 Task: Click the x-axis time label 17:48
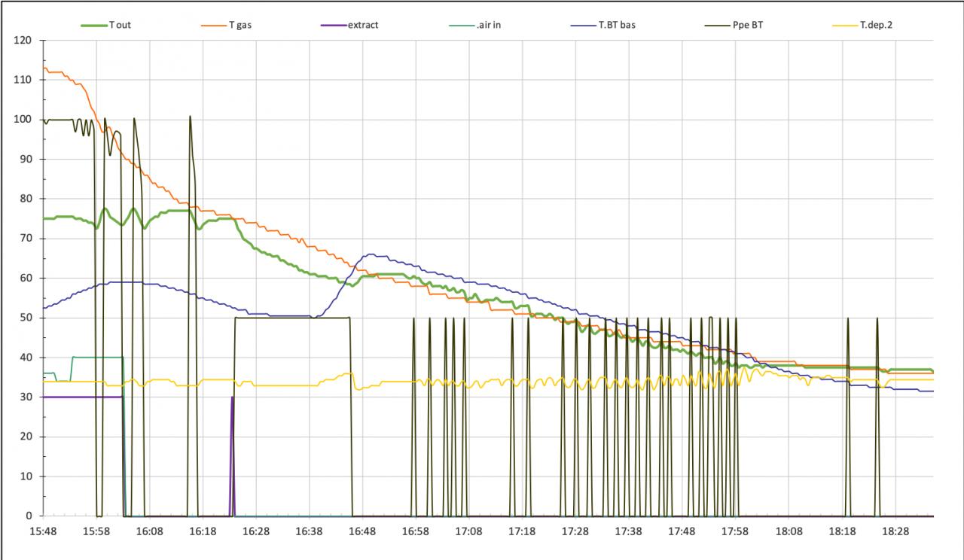click(682, 531)
